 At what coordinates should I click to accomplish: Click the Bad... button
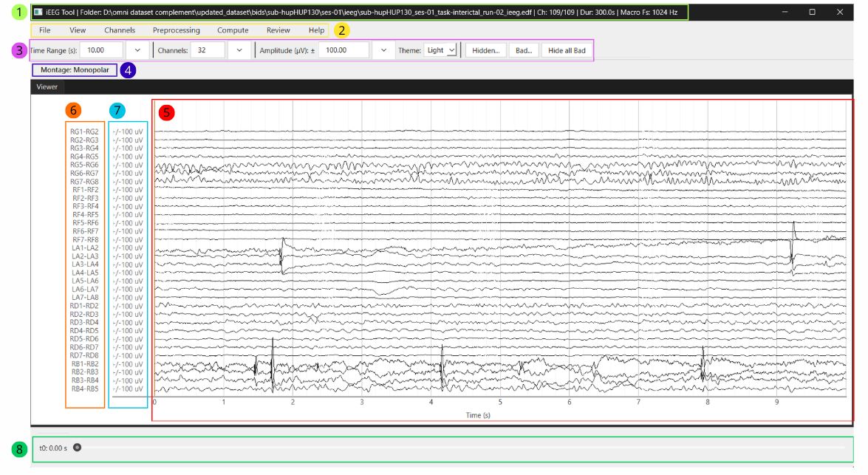pyautogui.click(x=524, y=50)
